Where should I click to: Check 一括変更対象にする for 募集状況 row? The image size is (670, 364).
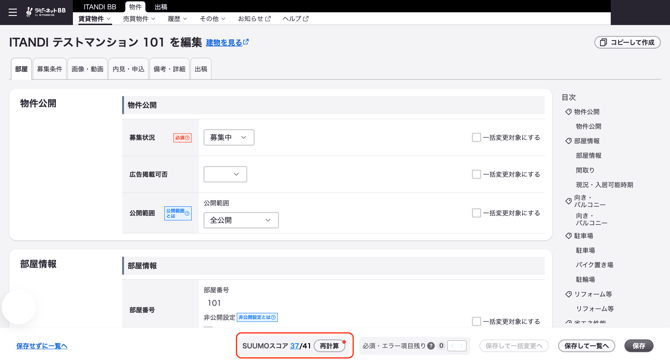tap(476, 138)
